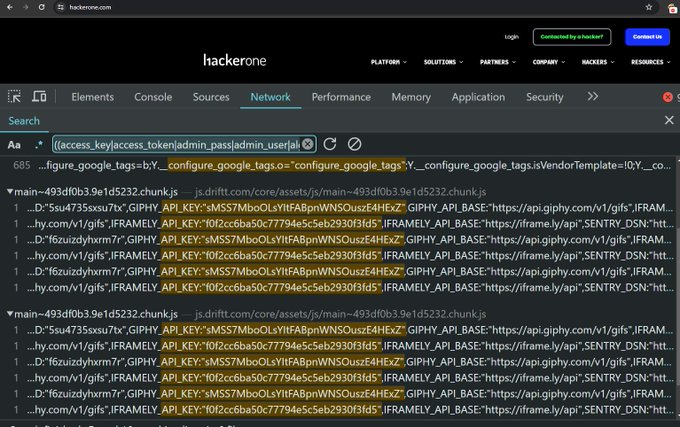Open the PLATFORM navigation dropdown
The image size is (680, 427).
[x=389, y=62]
